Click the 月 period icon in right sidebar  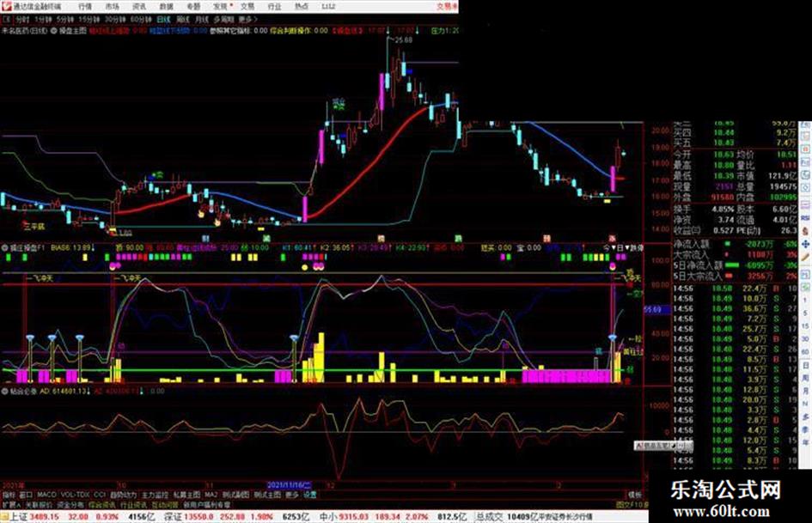tap(805, 392)
